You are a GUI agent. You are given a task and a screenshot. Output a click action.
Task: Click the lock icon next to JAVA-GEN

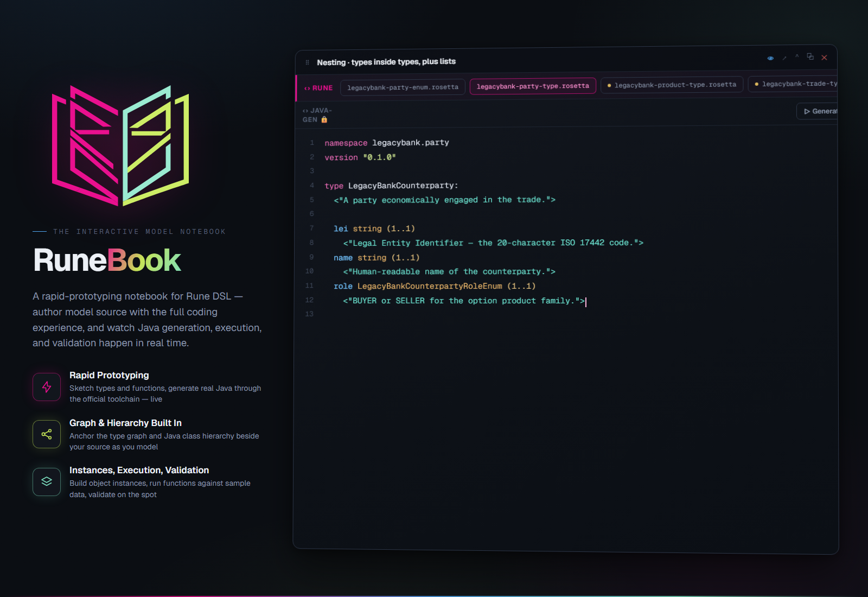tap(324, 120)
